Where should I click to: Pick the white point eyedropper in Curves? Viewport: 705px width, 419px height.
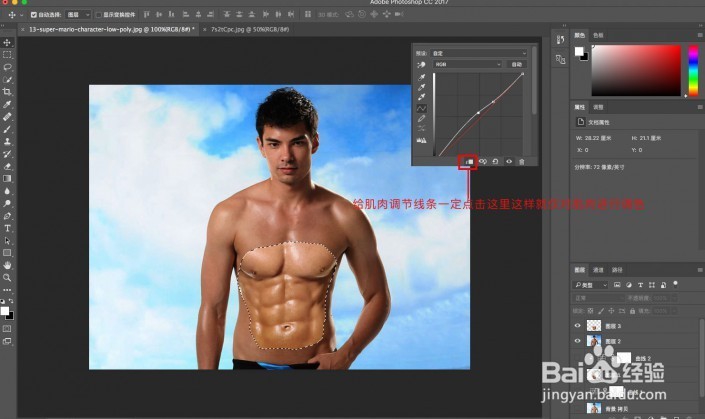422,97
